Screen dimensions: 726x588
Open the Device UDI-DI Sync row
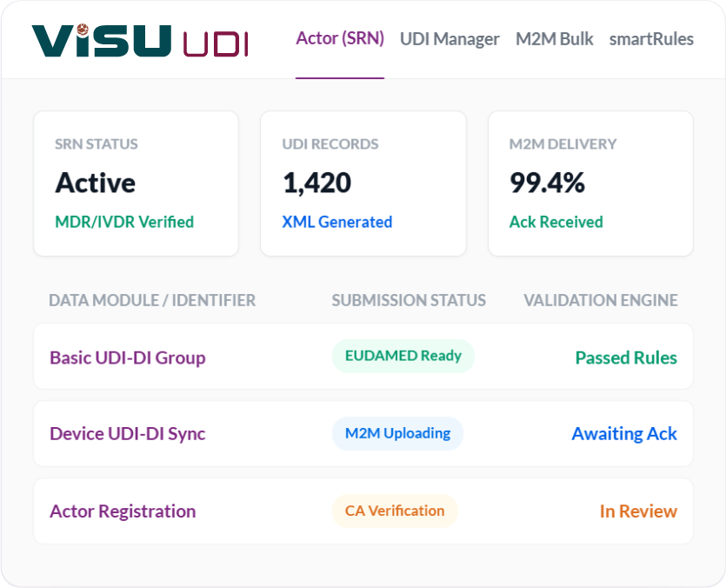point(363,434)
